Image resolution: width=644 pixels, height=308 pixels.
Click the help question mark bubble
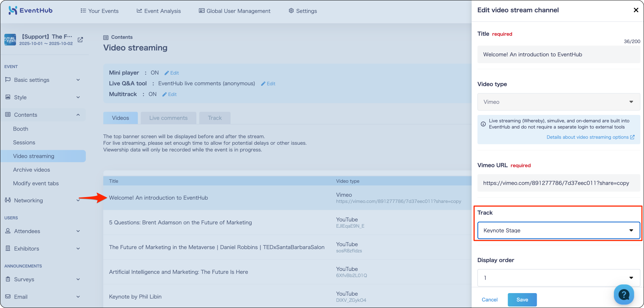pos(624,294)
